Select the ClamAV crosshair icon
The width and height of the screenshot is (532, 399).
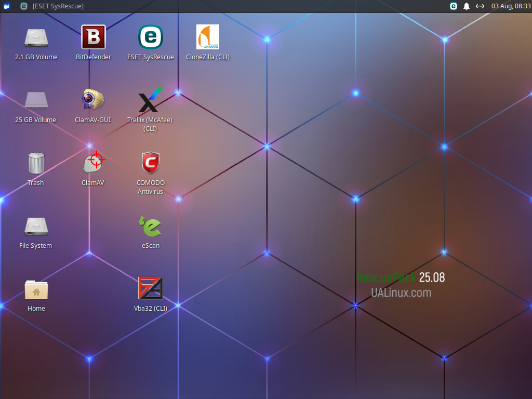[x=94, y=162]
